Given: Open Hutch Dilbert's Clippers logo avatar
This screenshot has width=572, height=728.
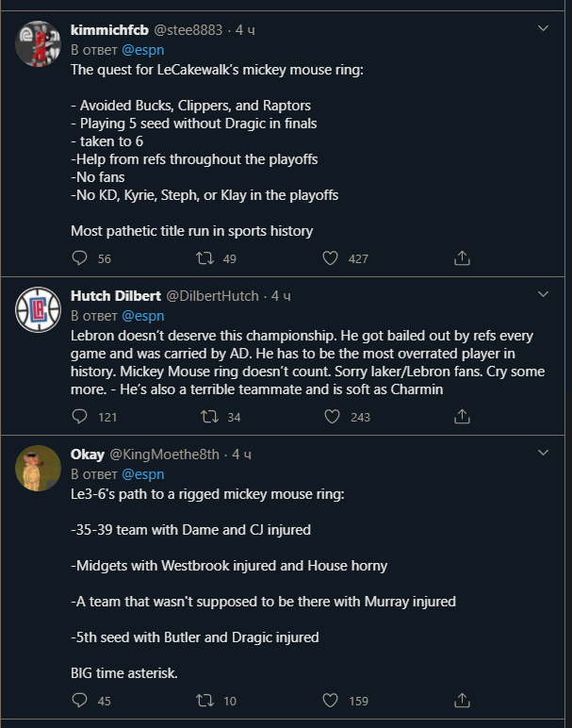Looking at the screenshot, I should (x=38, y=309).
